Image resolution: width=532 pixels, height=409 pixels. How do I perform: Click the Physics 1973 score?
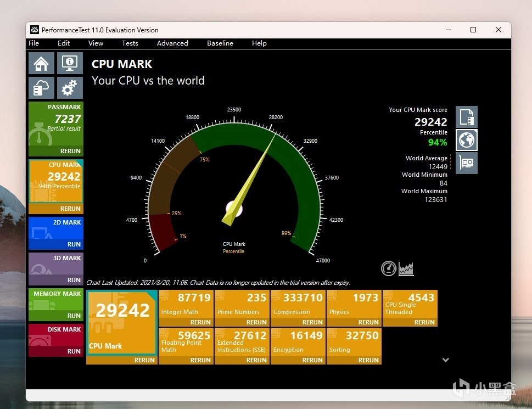pyautogui.click(x=366, y=298)
